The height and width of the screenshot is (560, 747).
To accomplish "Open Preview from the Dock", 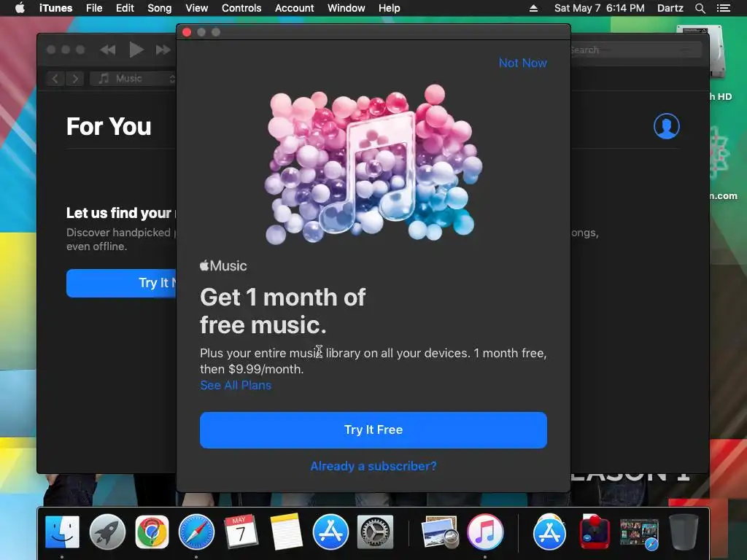I will pos(439,532).
